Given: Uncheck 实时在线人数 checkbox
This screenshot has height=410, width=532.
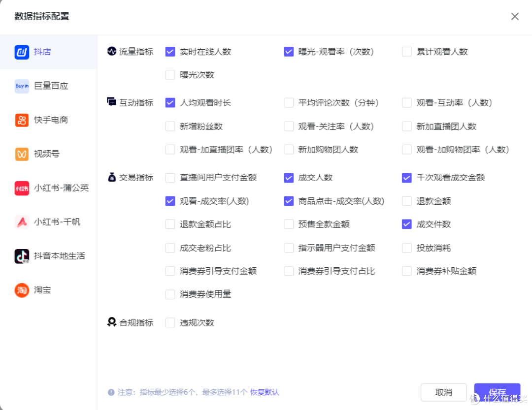Looking at the screenshot, I should (x=170, y=52).
